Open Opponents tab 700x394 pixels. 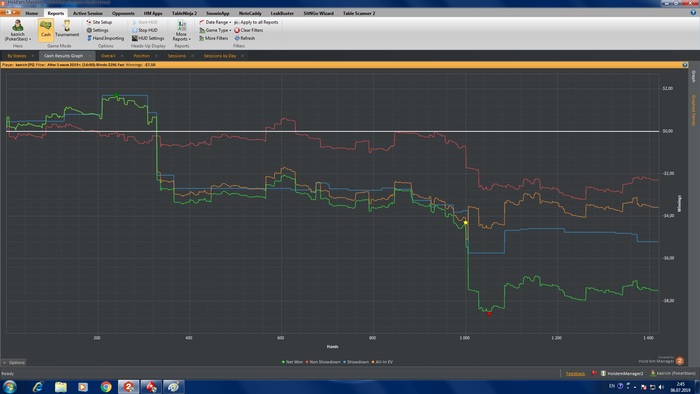(123, 13)
